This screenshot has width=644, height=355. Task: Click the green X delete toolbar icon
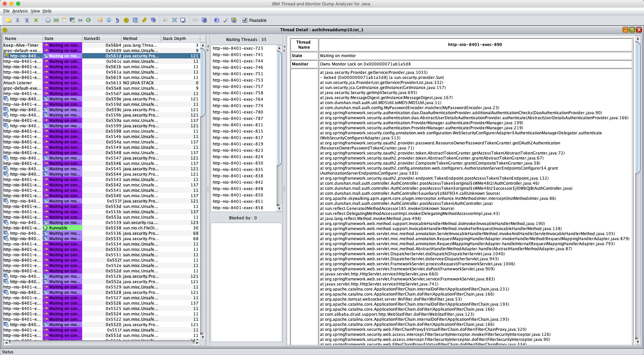coord(36,20)
